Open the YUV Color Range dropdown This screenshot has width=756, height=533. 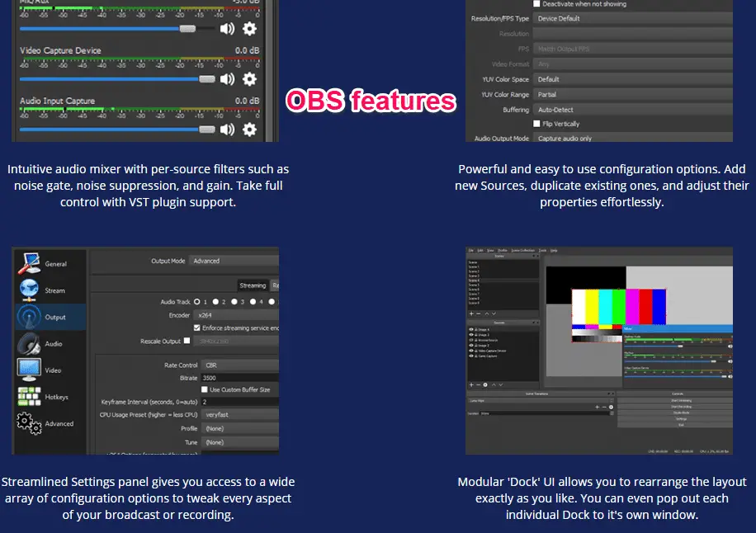click(633, 94)
